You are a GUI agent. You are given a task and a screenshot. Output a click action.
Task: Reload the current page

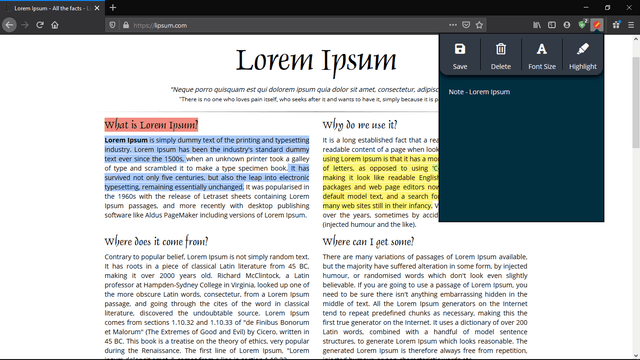(x=40, y=25)
